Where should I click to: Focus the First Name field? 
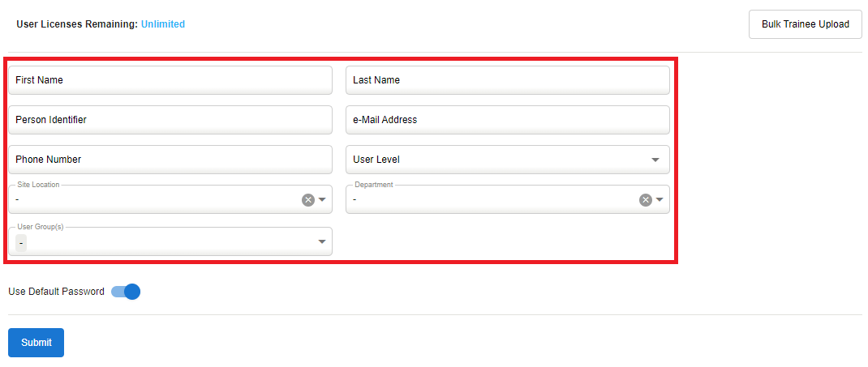(170, 80)
